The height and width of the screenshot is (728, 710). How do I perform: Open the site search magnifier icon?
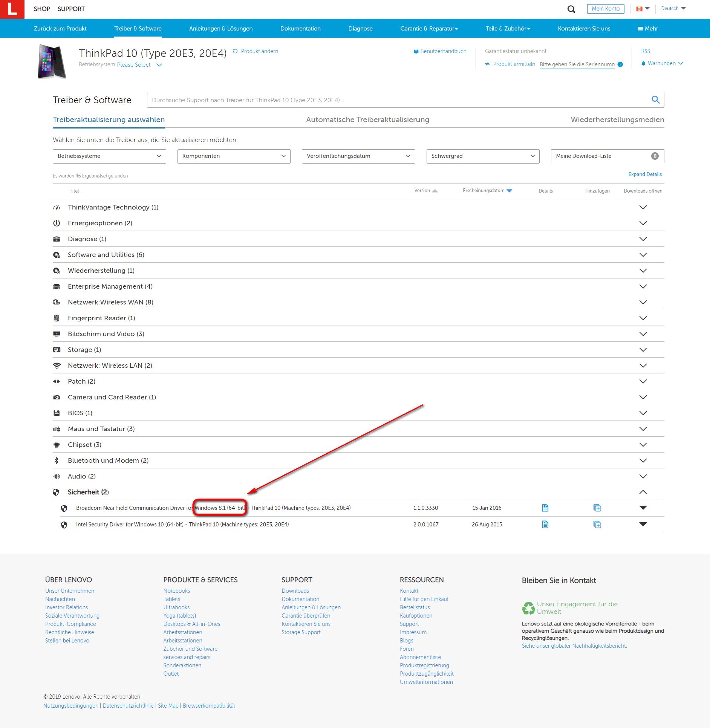pos(571,9)
